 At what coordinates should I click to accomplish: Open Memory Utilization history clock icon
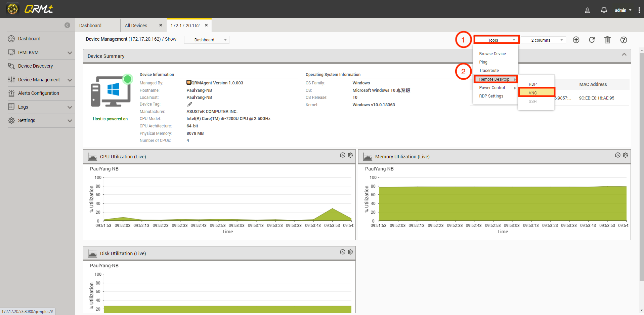[x=617, y=155]
